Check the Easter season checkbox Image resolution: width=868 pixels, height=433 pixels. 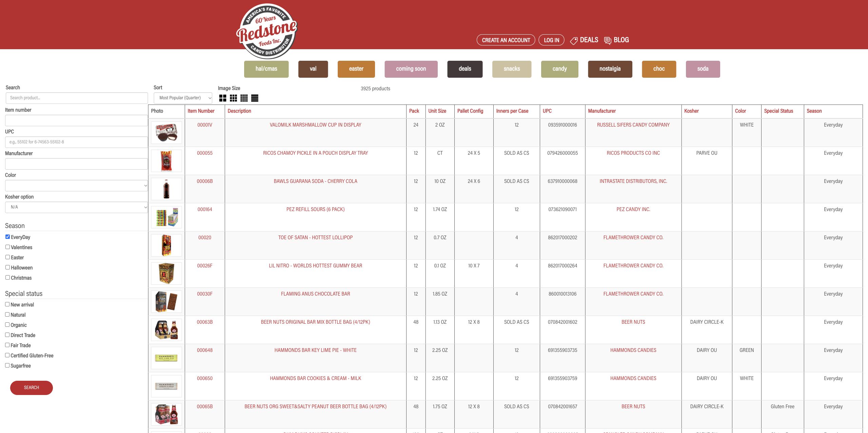(7, 257)
